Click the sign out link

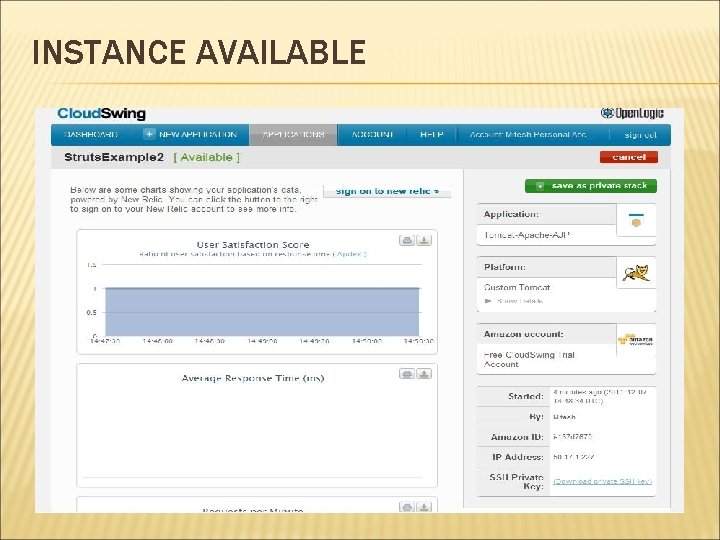click(640, 135)
